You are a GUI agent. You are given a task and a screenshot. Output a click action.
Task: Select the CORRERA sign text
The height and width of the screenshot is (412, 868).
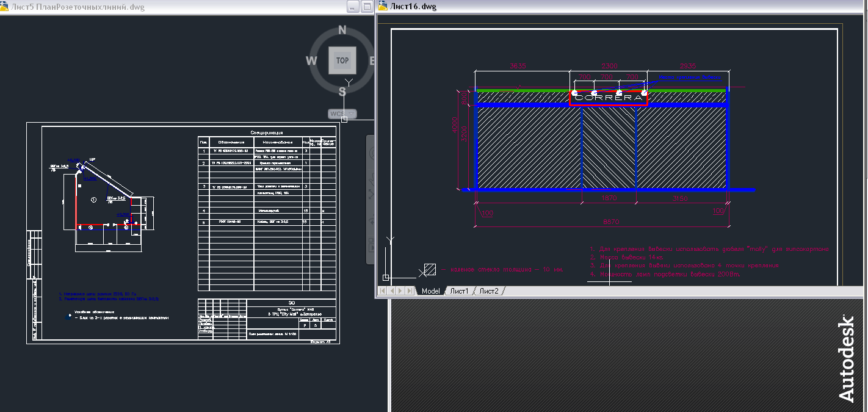pos(609,97)
